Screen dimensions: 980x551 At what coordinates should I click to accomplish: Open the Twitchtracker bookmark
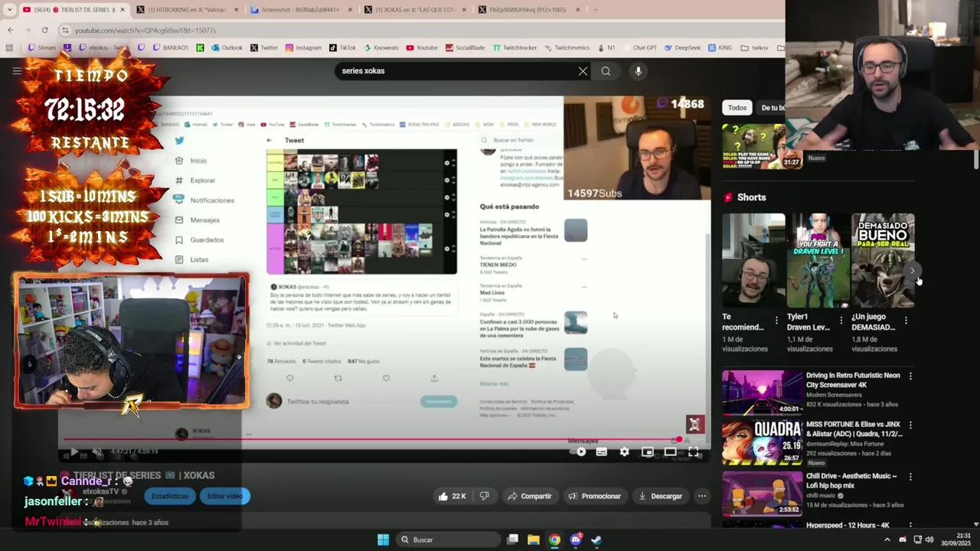point(514,47)
